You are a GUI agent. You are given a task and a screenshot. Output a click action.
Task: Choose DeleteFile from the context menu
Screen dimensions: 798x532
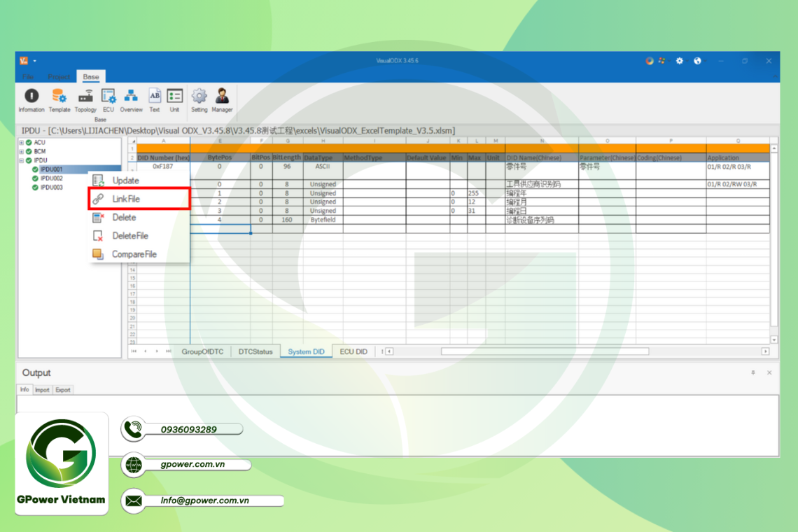pos(139,236)
